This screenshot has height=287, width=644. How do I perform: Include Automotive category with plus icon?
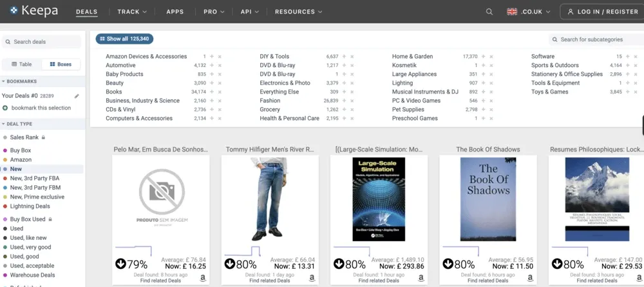(212, 65)
